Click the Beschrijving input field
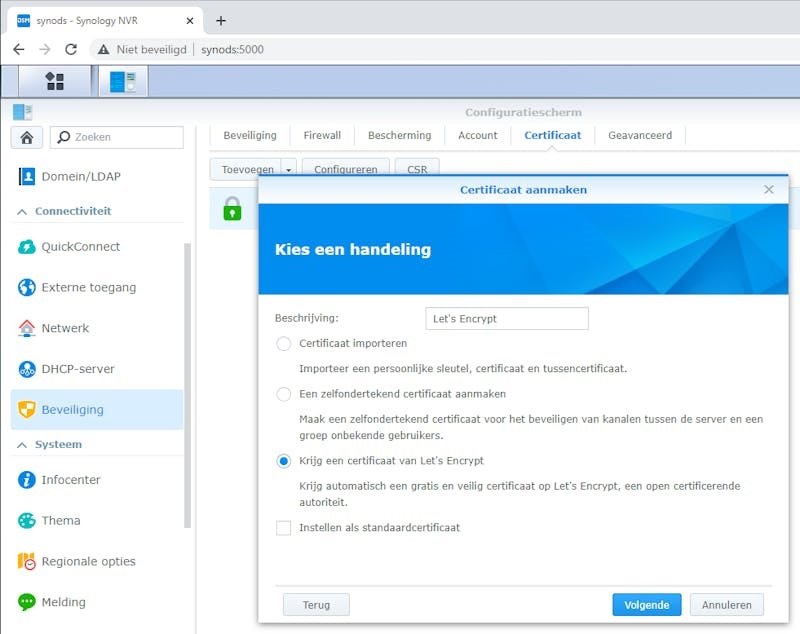 tap(507, 318)
